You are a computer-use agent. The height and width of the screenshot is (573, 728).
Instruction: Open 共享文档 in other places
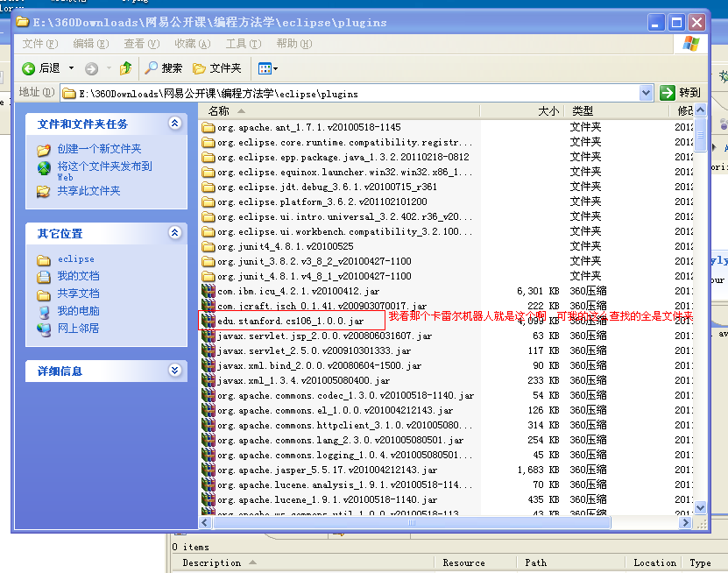pos(78,294)
